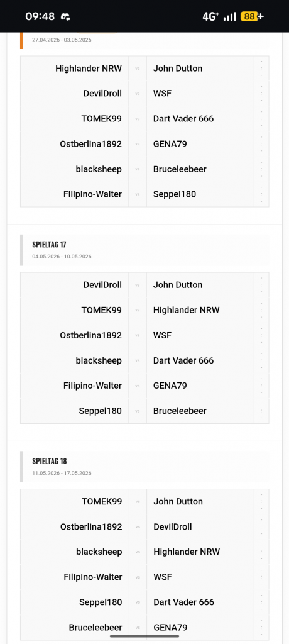Image resolution: width=289 pixels, height=644 pixels.
Task: Tap the 4G+ network indicator
Action: tap(211, 16)
